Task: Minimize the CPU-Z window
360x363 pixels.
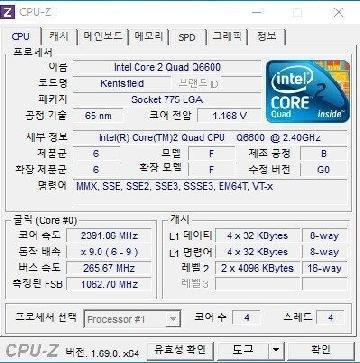Action: (257, 12)
